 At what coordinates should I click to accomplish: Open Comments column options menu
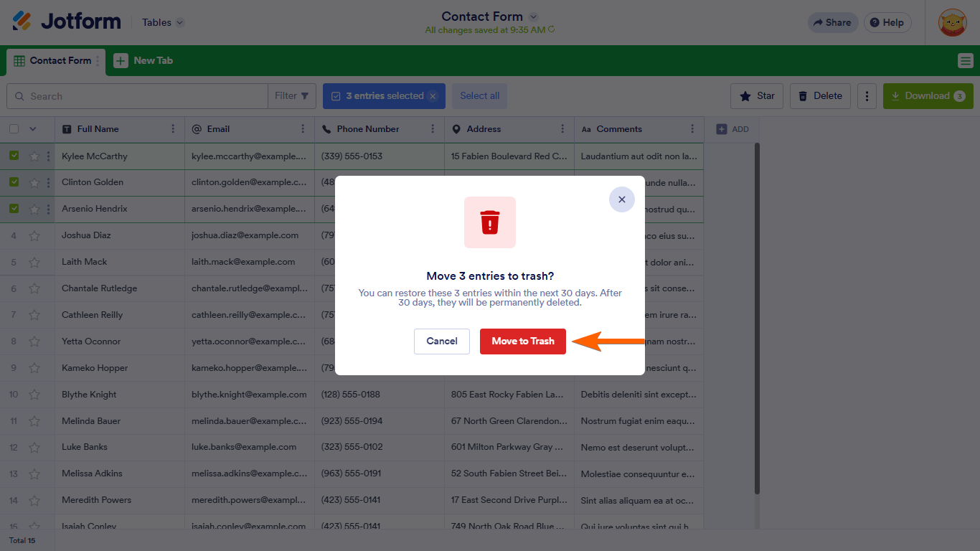692,129
